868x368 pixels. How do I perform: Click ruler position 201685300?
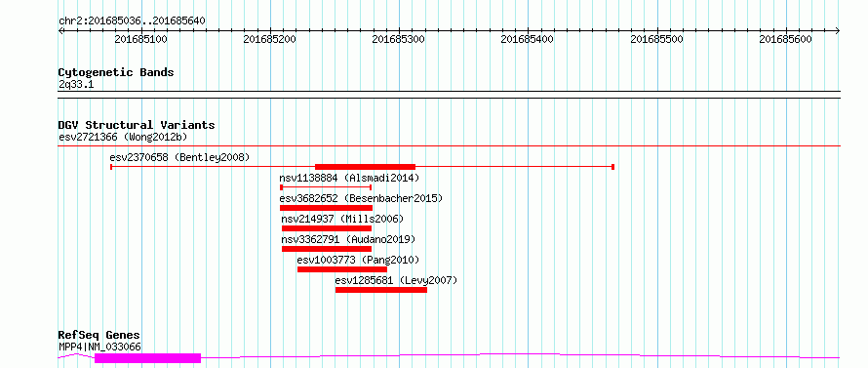coord(399,39)
